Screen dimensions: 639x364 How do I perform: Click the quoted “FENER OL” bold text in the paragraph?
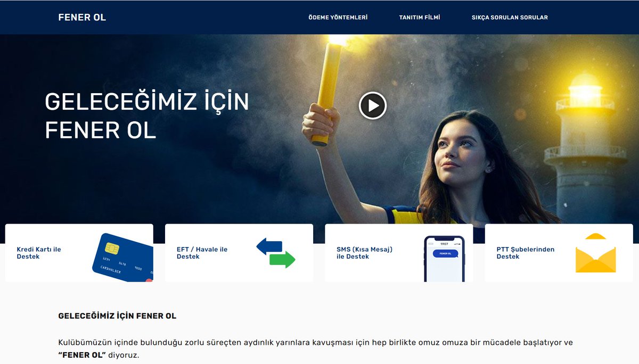82,355
